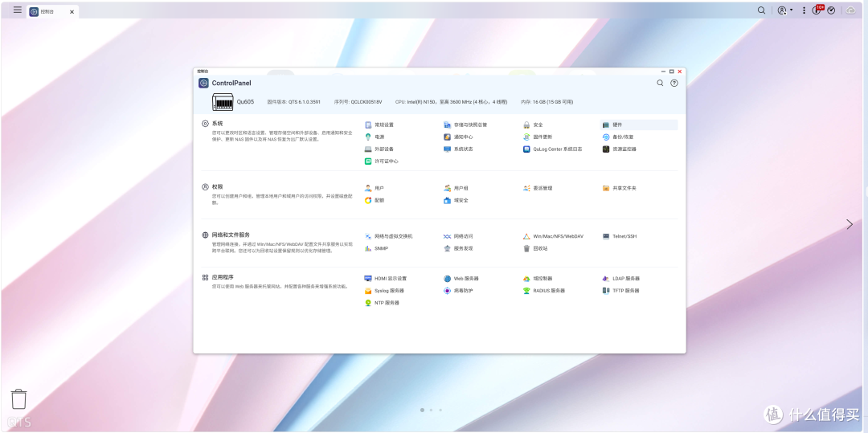Viewport: 868px width, 433px height.
Task: Open 通知中心 notification center
Action: coord(458,137)
